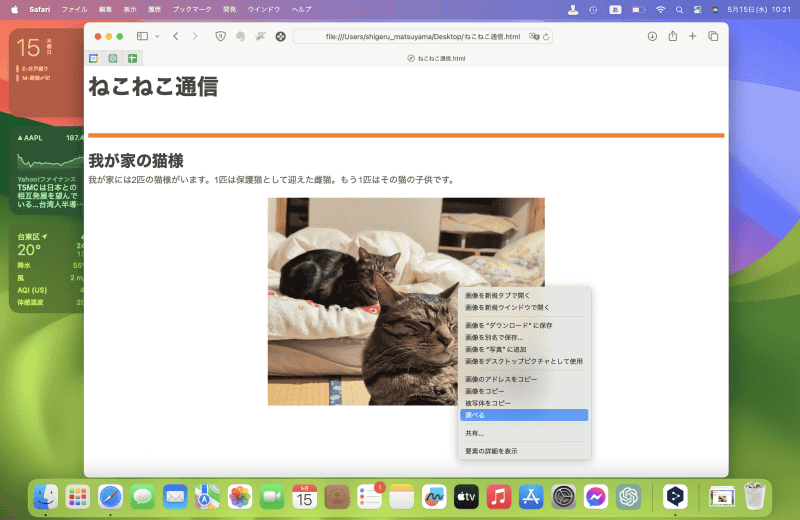Image resolution: width=800 pixels, height=520 pixels.
Task: Open Control Center in menu bar
Action: [x=697, y=9]
